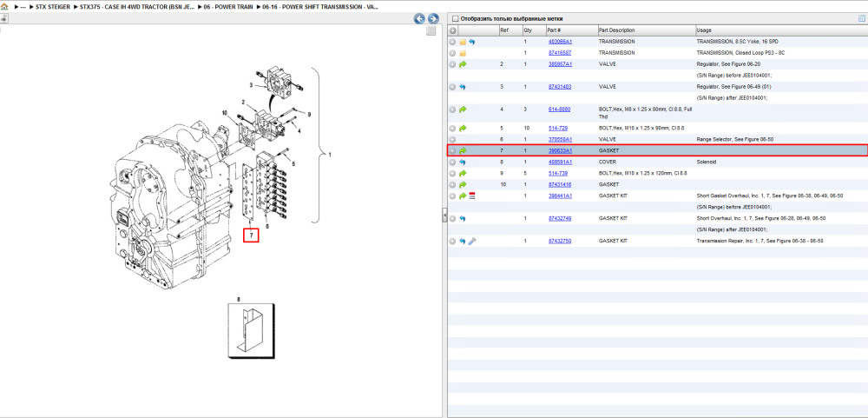Click red list icon in 398441A1 row

tap(472, 196)
